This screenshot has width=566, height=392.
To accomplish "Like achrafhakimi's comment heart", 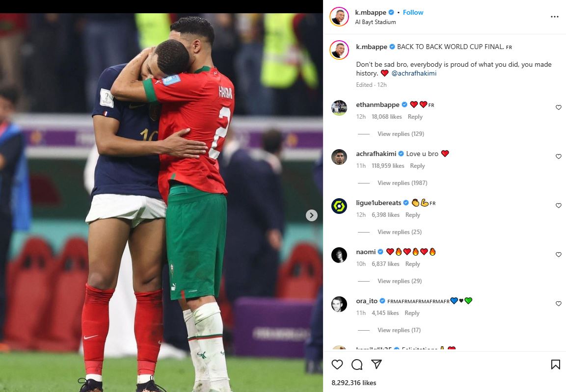I will 559,157.
